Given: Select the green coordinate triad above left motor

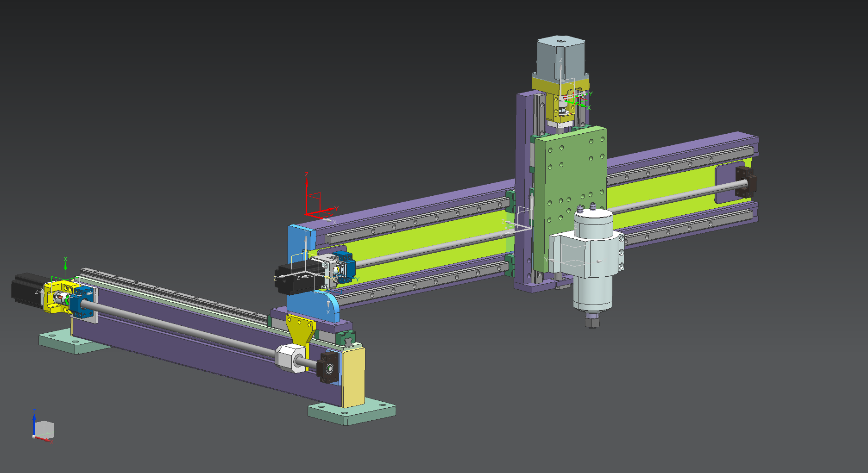Looking at the screenshot, I should pyautogui.click(x=65, y=268).
